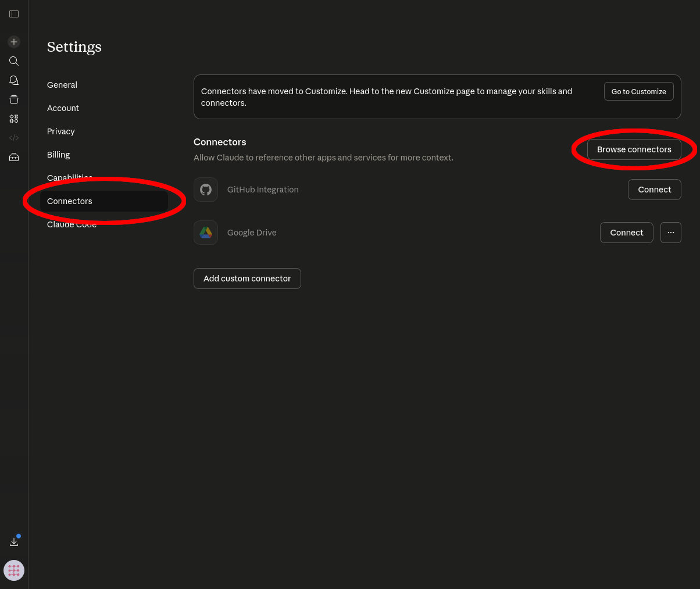Screen dimensions: 700x589
Task: View the Privacy settings
Action: 60,131
